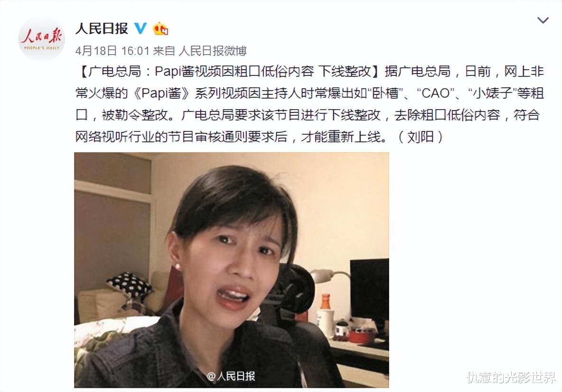Open the 人民日报 account name link
Screen dimensions: 562x392
pyautogui.click(x=102, y=28)
